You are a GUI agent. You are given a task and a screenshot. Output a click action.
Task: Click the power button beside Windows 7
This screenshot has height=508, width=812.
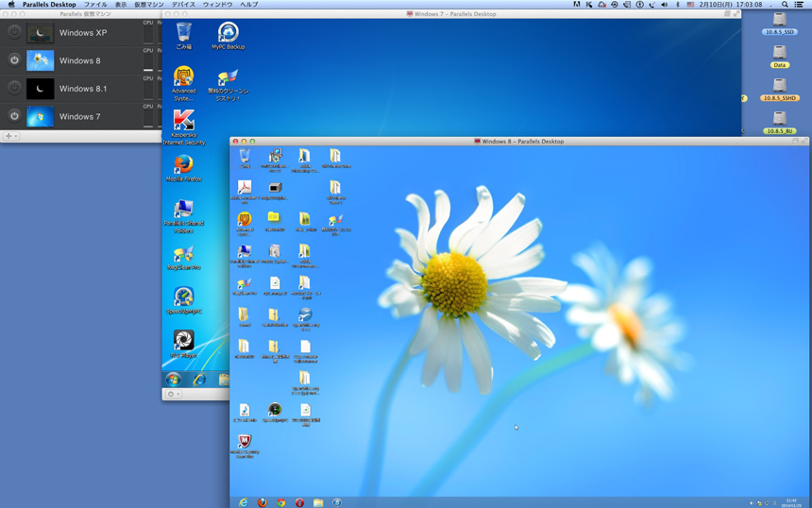tap(14, 116)
